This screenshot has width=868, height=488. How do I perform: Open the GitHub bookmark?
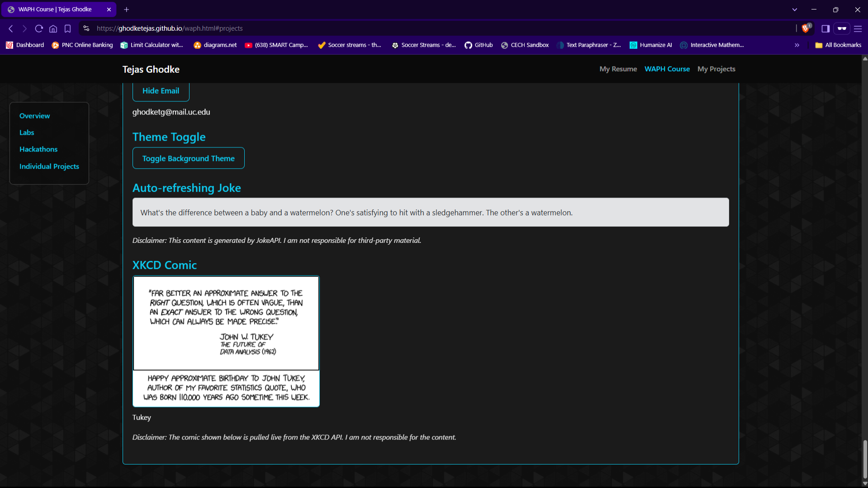pyautogui.click(x=479, y=45)
